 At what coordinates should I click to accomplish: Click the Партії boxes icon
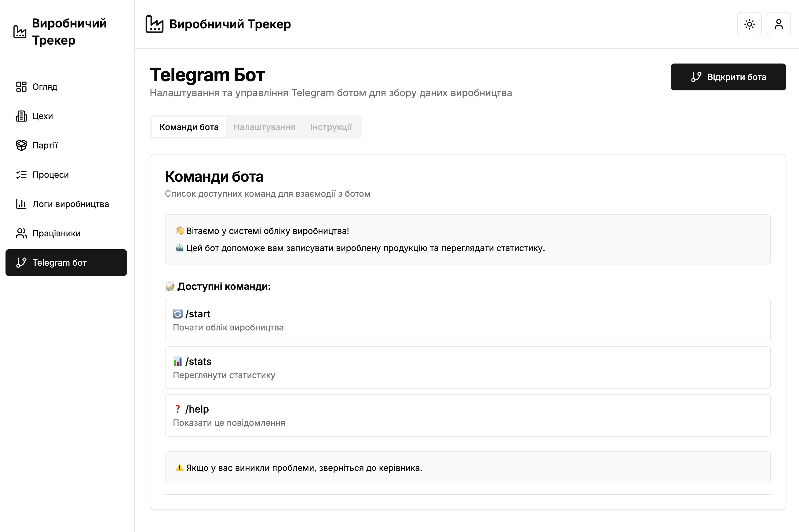click(x=21, y=145)
